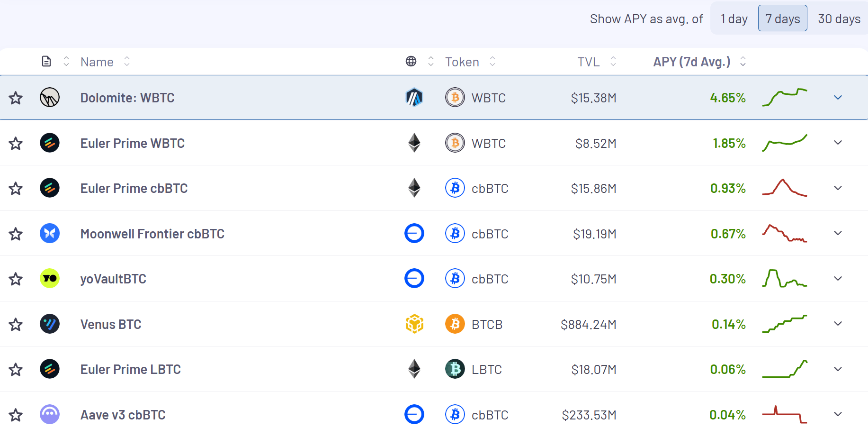Click the Euler logo beside Euler Prime WBTC

click(x=50, y=143)
